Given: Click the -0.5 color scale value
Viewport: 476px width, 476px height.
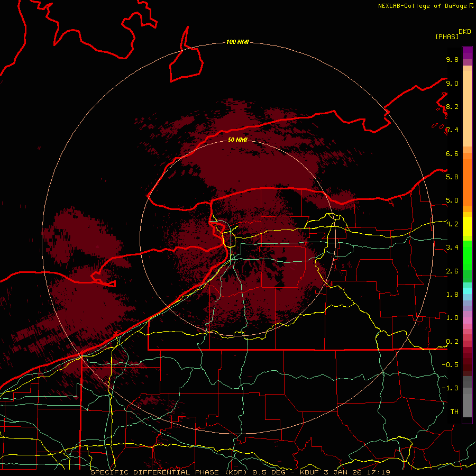Looking at the screenshot, I should click(450, 365).
